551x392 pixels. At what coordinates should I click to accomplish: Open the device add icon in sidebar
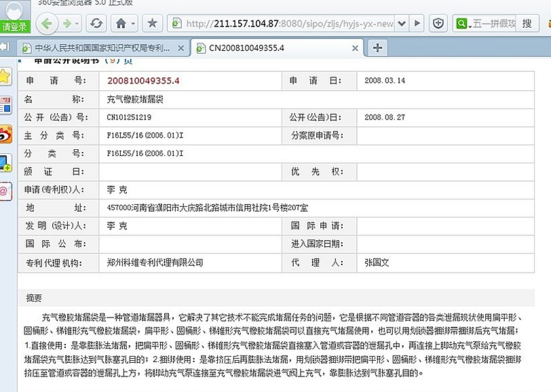[5, 163]
